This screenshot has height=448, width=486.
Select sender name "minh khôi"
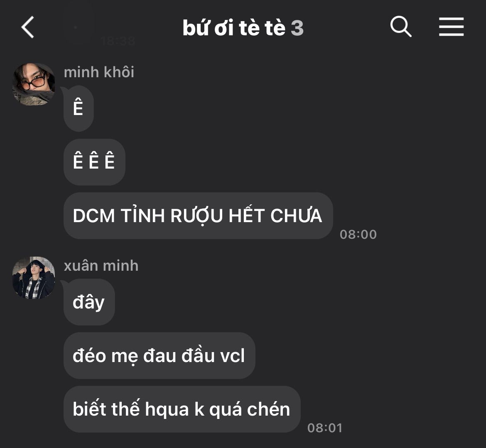[x=99, y=72]
